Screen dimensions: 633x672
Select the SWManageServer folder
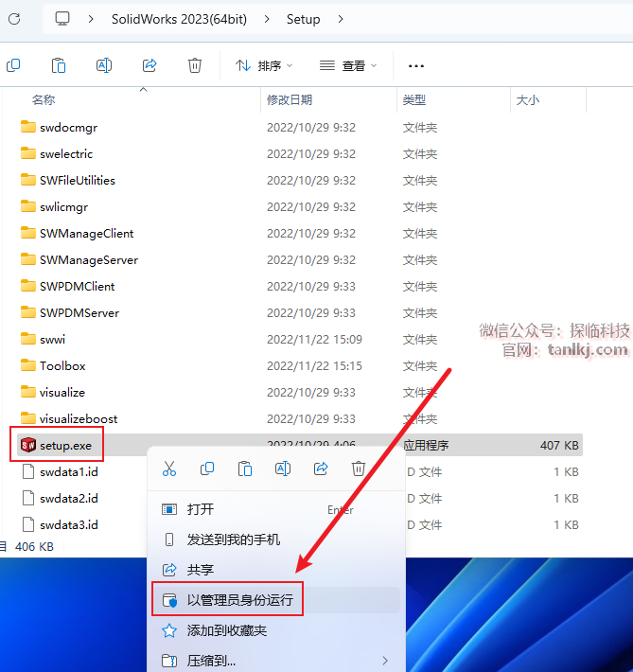coord(89,260)
